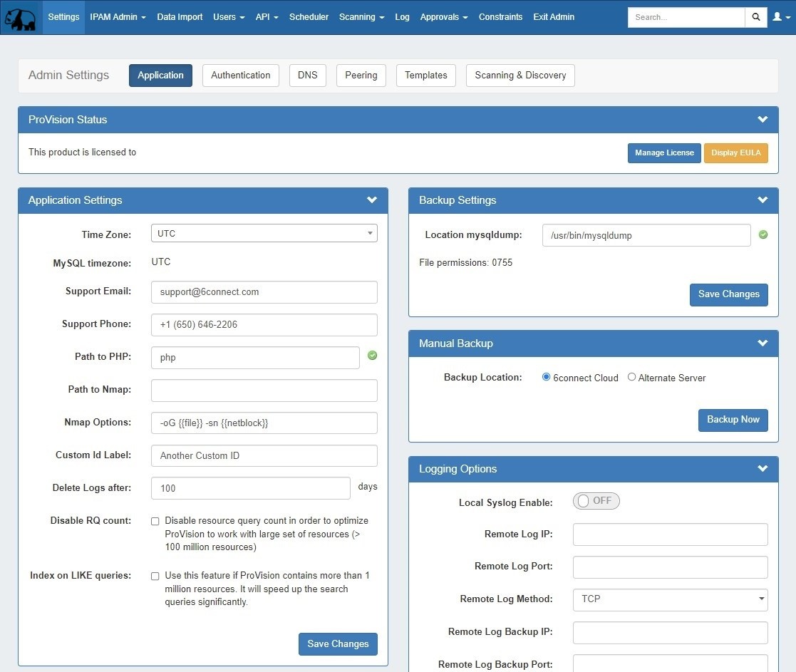Open the user account icon menu
The width and height of the screenshot is (796, 672).
[x=780, y=17]
